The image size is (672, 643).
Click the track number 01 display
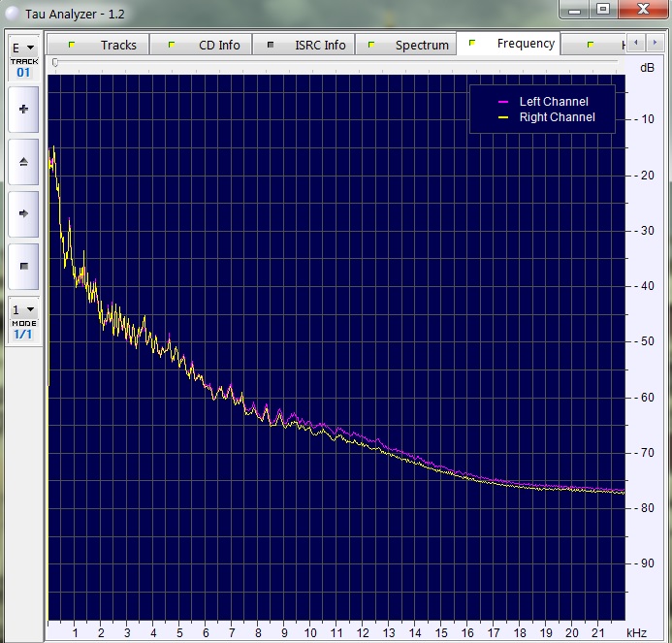23,72
